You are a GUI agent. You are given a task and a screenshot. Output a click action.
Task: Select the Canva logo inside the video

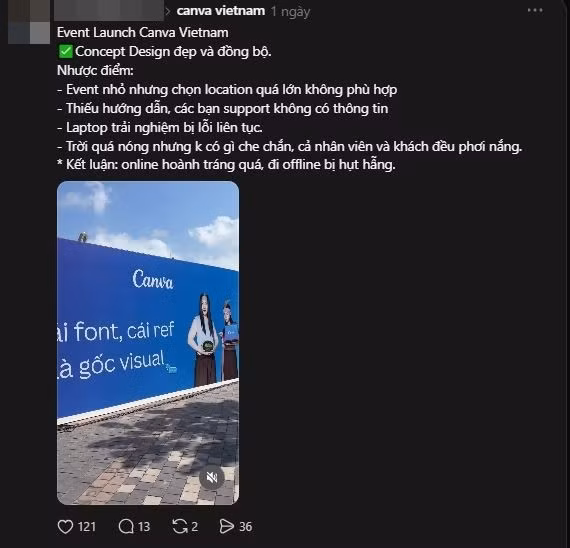[x=153, y=279]
